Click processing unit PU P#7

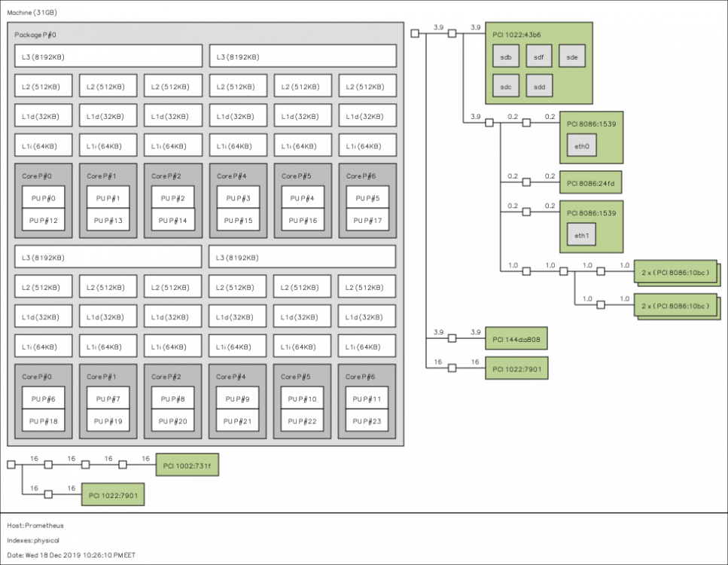coord(108,399)
